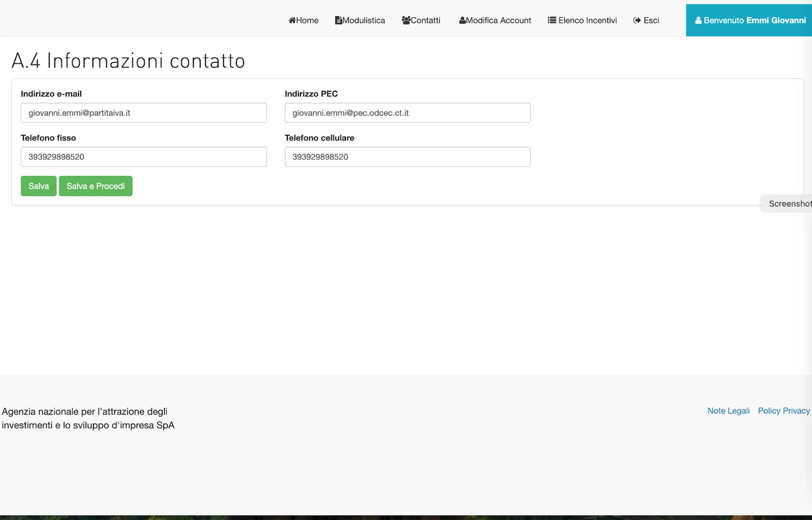812x520 pixels.
Task: Click the Benvenuto Emmi Giovanni banner
Action: point(749,20)
